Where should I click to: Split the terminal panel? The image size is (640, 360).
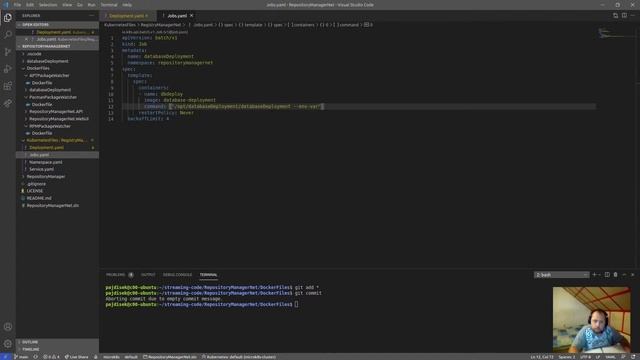pos(607,275)
